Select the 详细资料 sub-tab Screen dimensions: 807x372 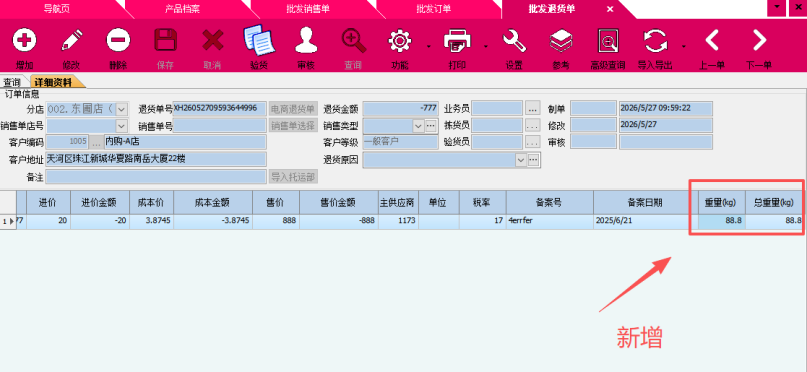click(x=54, y=82)
